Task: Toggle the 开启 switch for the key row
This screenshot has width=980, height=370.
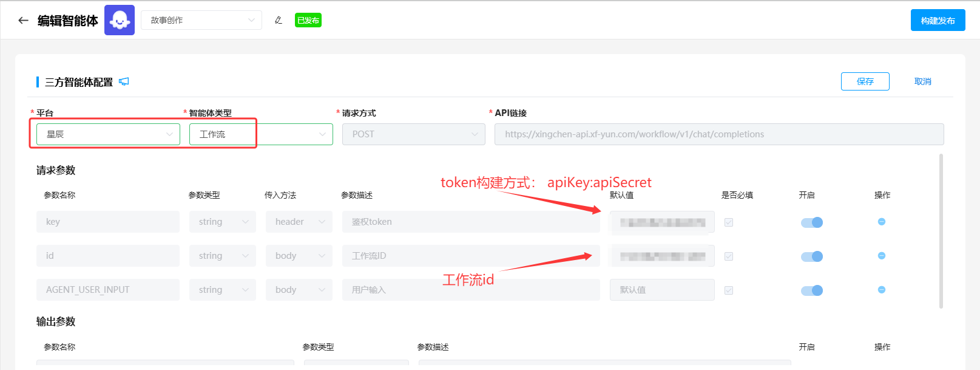Action: coord(812,222)
